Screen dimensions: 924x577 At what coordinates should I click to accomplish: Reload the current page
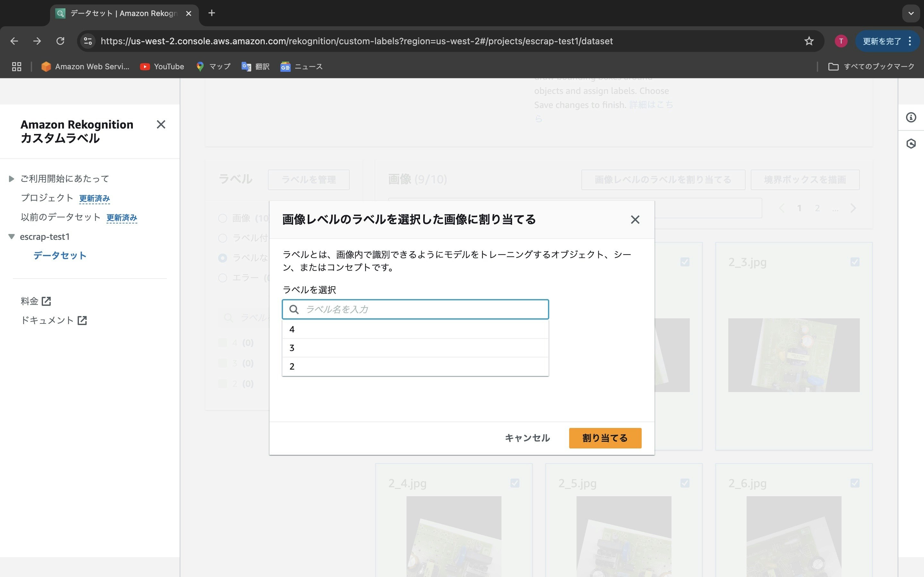tap(61, 41)
